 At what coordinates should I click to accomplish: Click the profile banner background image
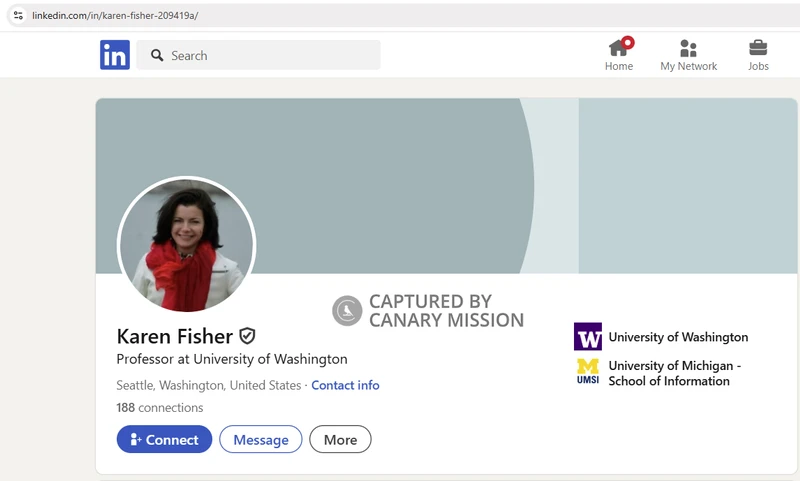[x=446, y=186]
